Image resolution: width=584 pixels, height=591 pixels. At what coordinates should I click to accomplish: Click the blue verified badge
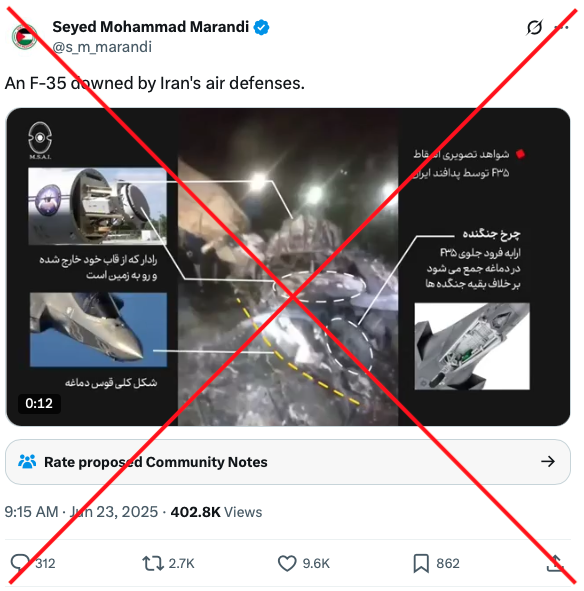261,28
